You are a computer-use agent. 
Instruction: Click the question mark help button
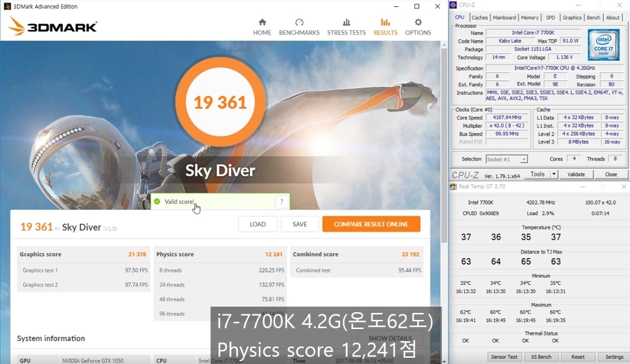tap(281, 202)
